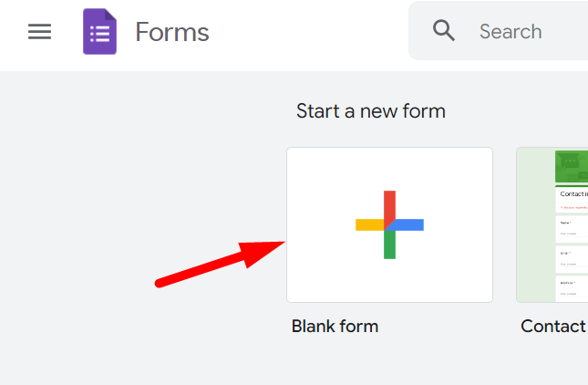Click the "Start a new form" heading
588x385 pixels.
coord(371,111)
